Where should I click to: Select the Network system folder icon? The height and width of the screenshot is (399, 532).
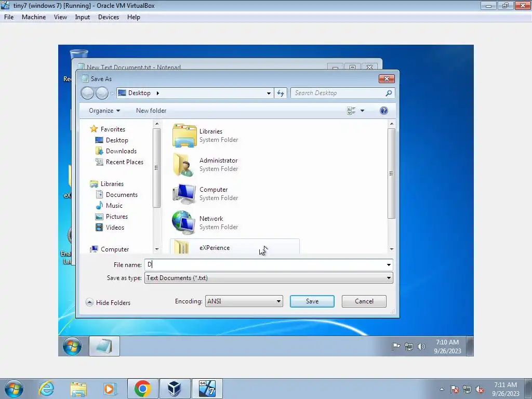coord(183,222)
